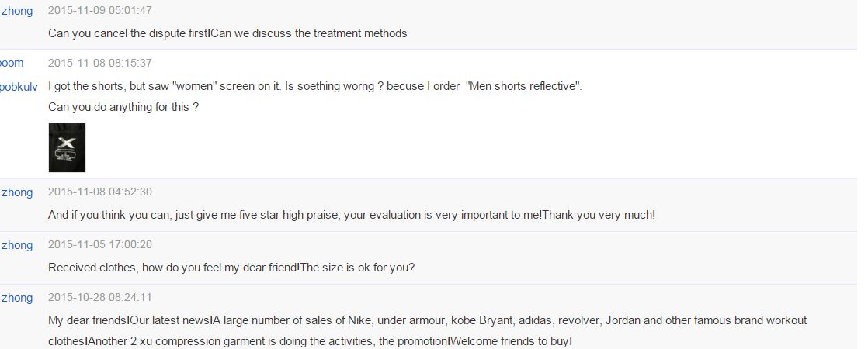868x349 pixels.
Task: Click the 2015-11-05 17:00:20 timestamp
Action: pos(100,245)
